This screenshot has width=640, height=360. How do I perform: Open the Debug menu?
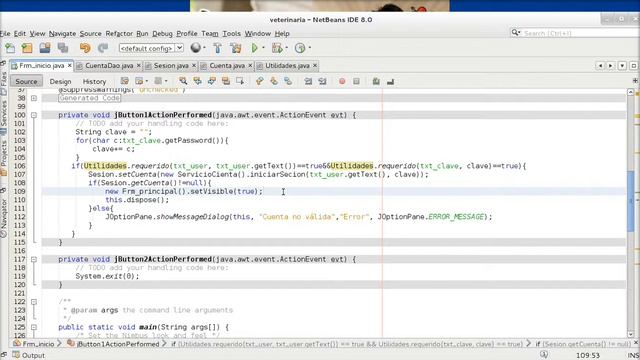pyautogui.click(x=162, y=33)
